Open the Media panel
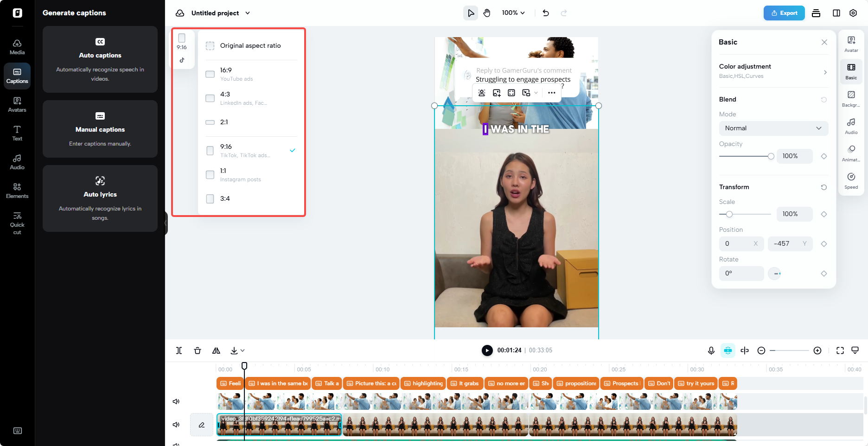Image resolution: width=868 pixels, height=446 pixels. [x=17, y=46]
